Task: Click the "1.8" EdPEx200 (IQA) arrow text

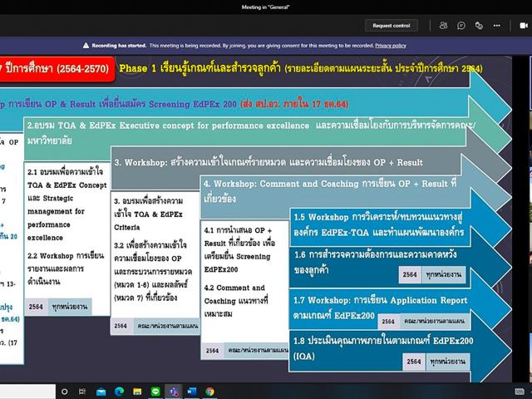Action: (383, 347)
